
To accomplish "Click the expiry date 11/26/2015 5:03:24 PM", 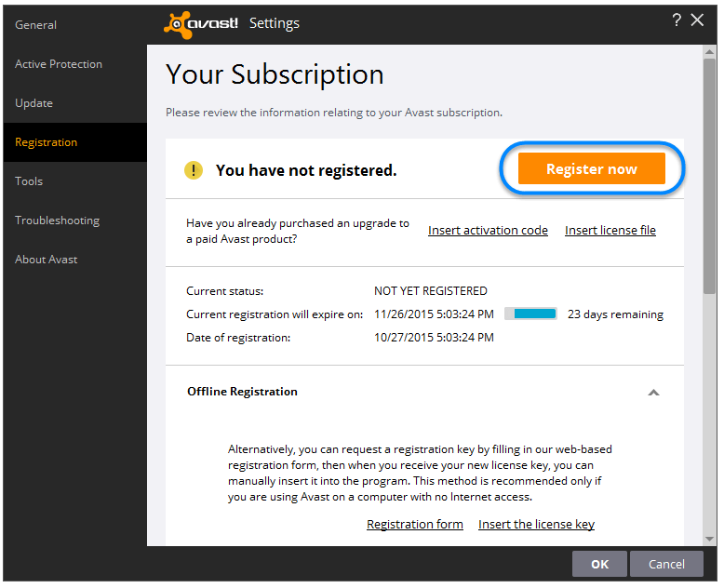I will (434, 314).
